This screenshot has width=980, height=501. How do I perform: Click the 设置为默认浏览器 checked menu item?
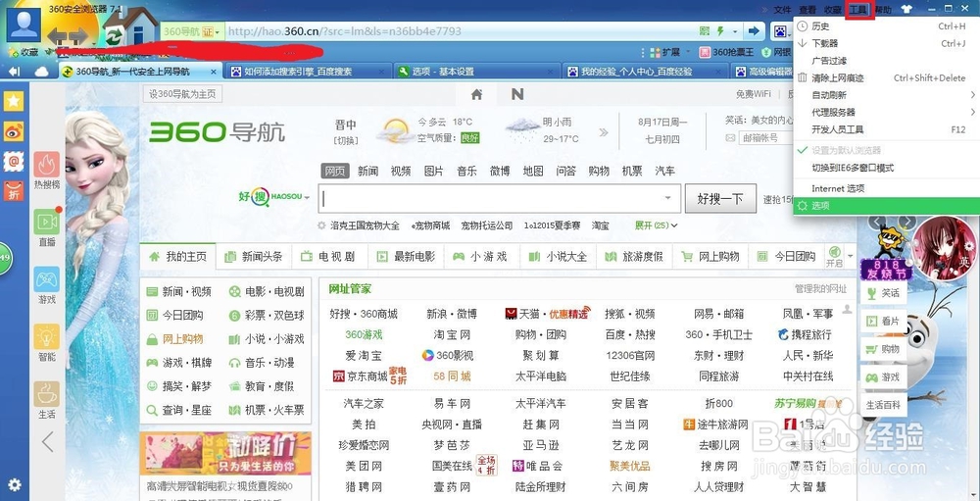(x=886, y=151)
